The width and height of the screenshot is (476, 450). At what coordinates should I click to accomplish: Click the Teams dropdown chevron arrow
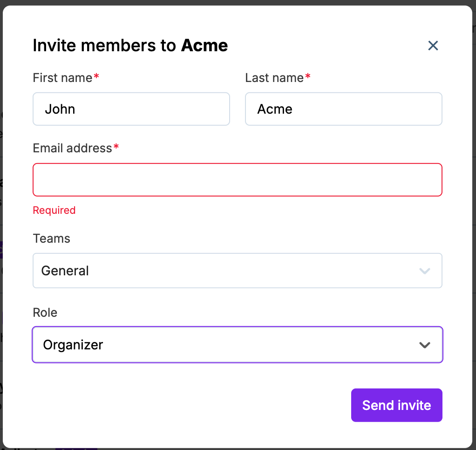[x=424, y=271]
